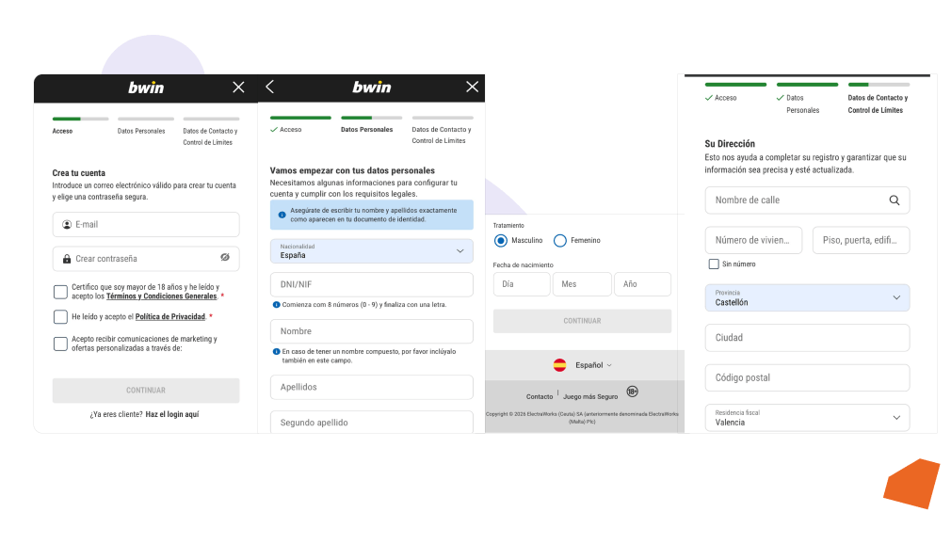
Task: Focus the Piso, puerta, edificio field
Action: pyautogui.click(x=862, y=240)
